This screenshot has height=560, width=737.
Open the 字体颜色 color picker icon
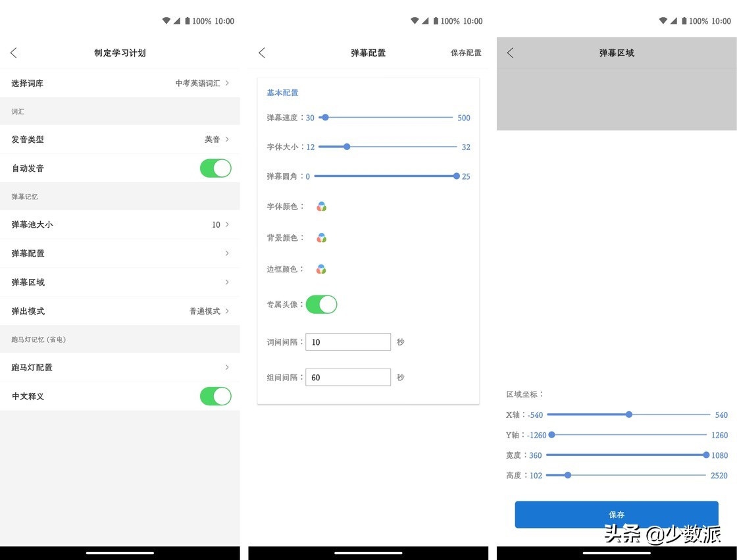coord(321,206)
